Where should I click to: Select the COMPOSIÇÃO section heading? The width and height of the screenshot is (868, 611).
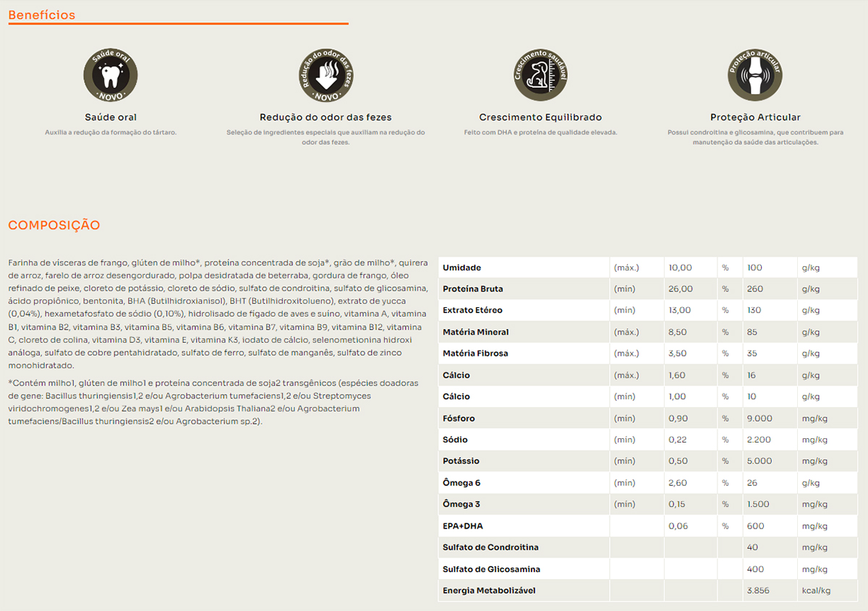(x=54, y=226)
